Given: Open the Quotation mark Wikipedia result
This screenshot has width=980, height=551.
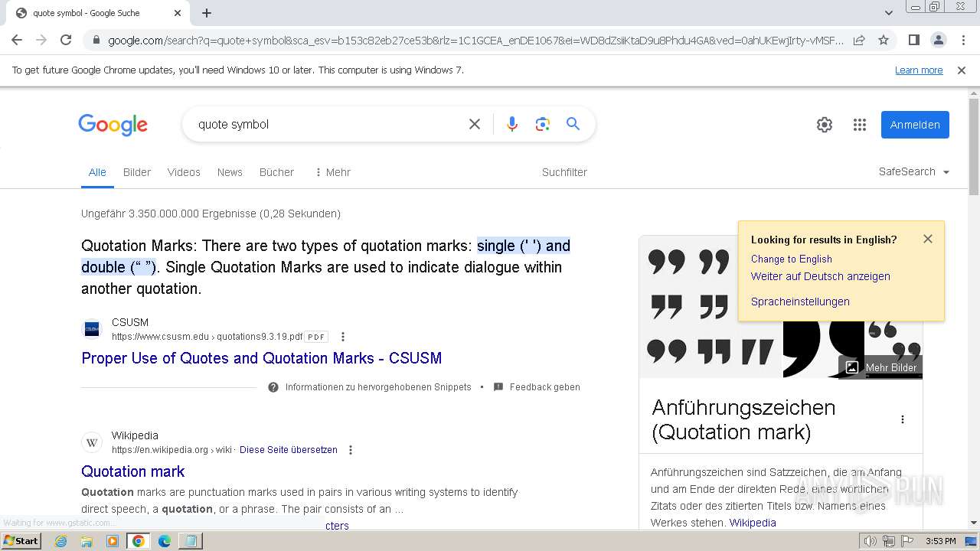Looking at the screenshot, I should [132, 471].
